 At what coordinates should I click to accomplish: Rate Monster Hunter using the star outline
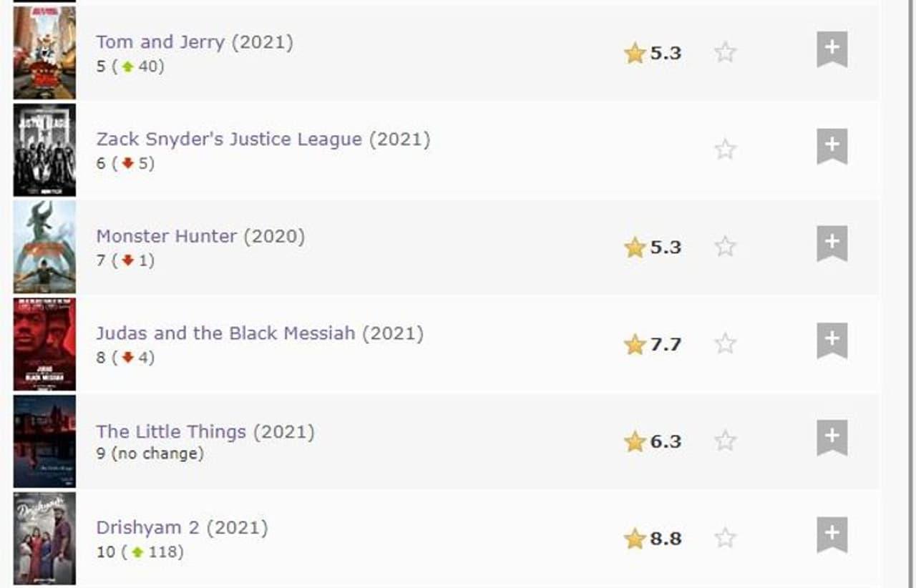pos(725,247)
